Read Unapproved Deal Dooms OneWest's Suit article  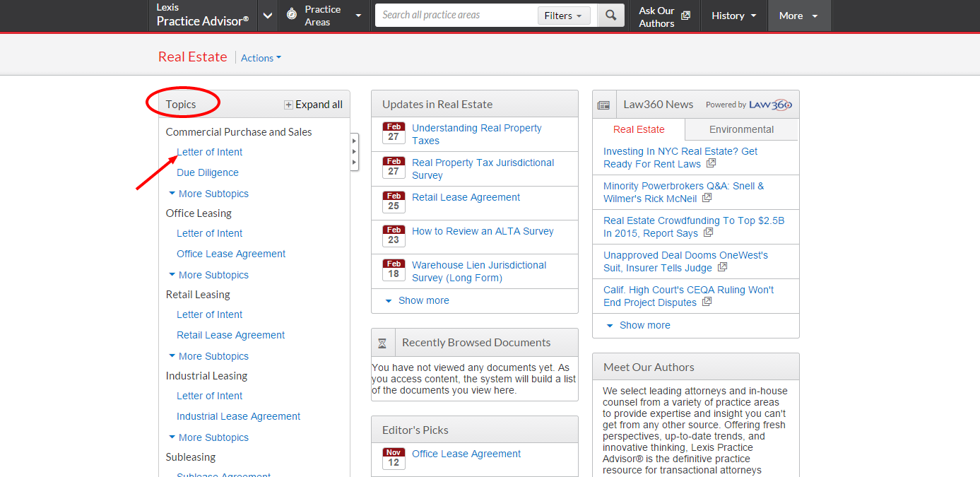685,261
